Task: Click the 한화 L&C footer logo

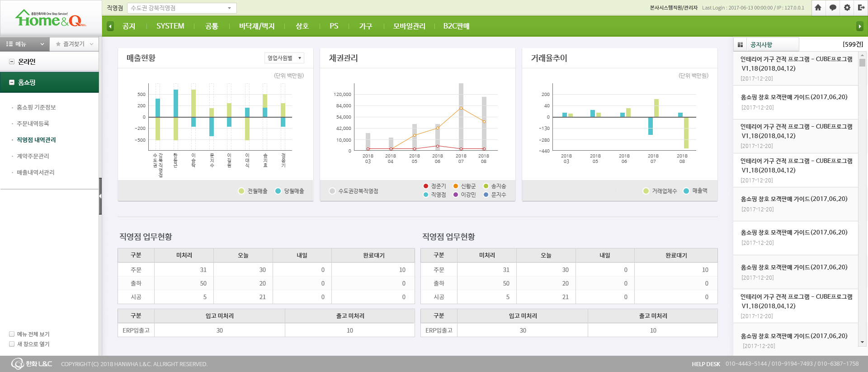Action: pos(32,363)
